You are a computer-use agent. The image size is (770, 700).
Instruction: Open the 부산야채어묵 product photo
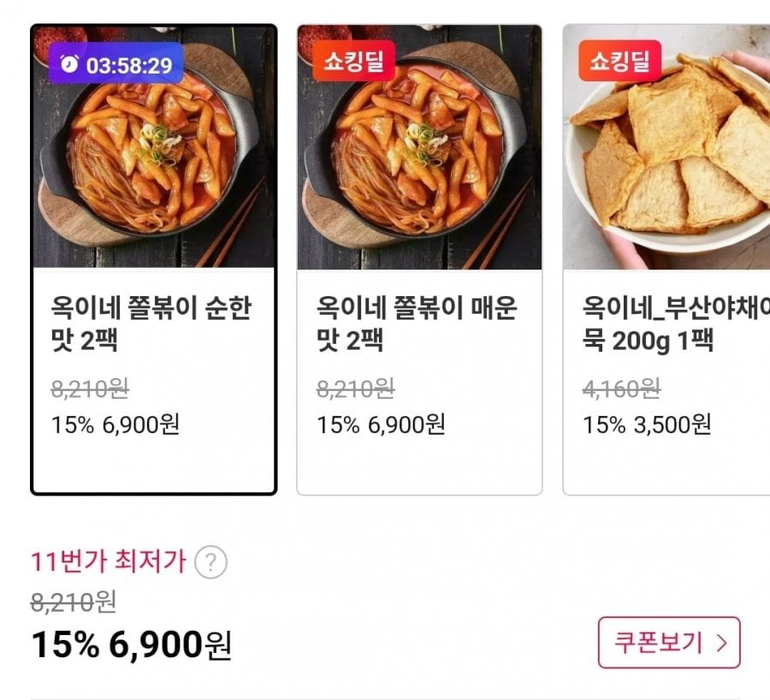click(667, 163)
